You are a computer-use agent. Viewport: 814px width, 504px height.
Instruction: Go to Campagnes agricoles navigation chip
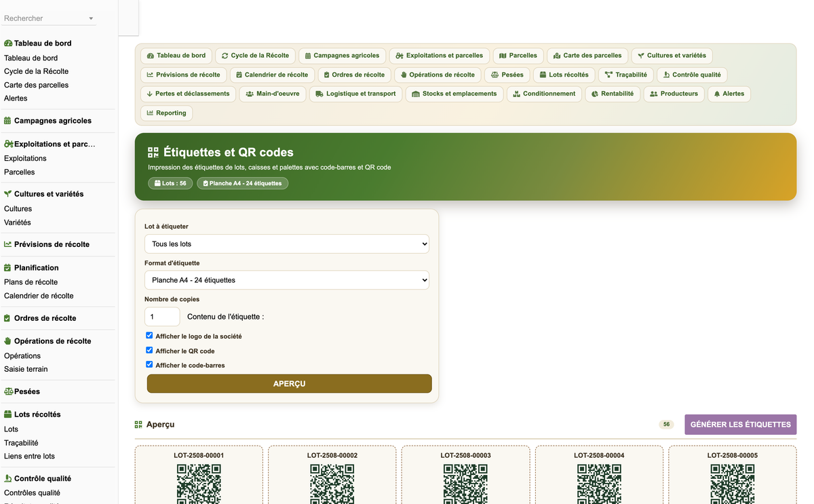342,56
